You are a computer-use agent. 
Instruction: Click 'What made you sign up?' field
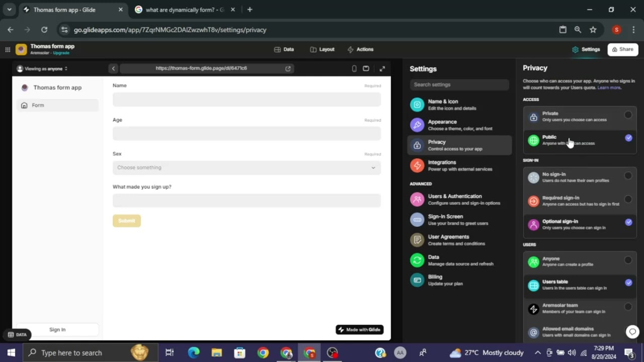pyautogui.click(x=247, y=201)
